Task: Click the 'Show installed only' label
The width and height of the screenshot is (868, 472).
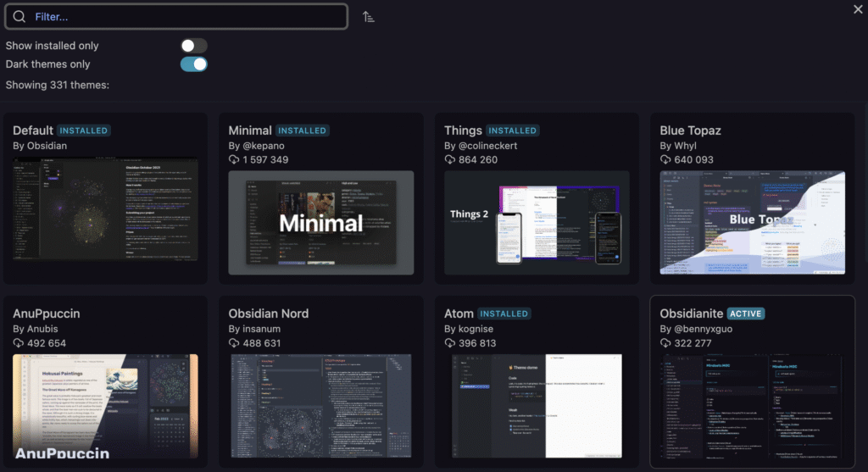Action: 52,46
